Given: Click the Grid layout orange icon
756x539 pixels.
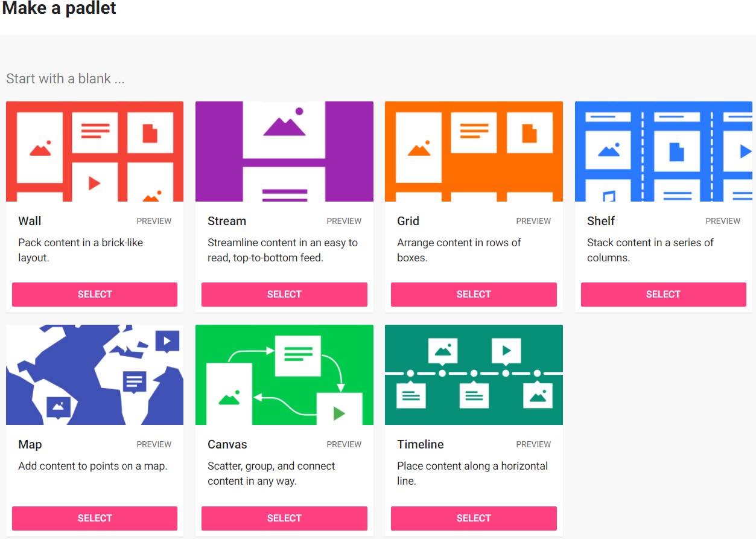Looking at the screenshot, I should click(x=474, y=151).
